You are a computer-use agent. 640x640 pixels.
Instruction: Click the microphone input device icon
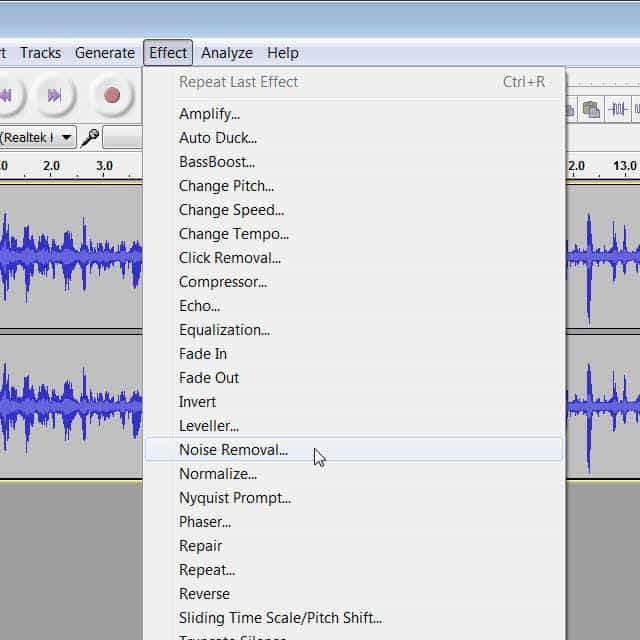[90, 138]
